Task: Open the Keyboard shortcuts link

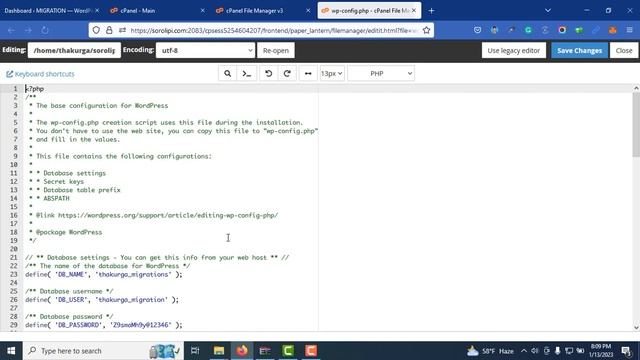Action: [x=40, y=74]
